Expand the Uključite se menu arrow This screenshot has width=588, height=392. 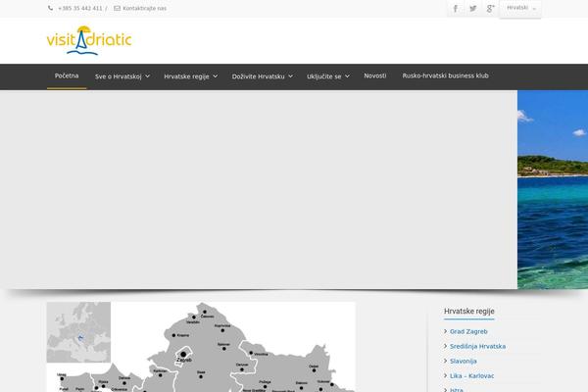347,76
